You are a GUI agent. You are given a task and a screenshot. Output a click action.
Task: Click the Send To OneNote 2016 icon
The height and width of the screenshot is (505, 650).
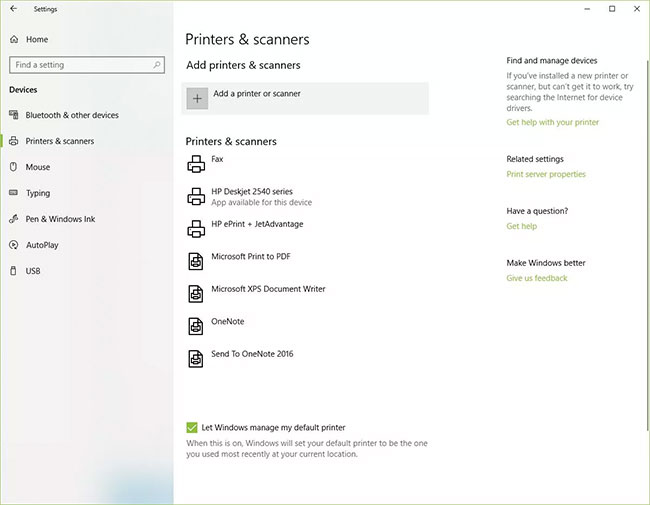196,359
